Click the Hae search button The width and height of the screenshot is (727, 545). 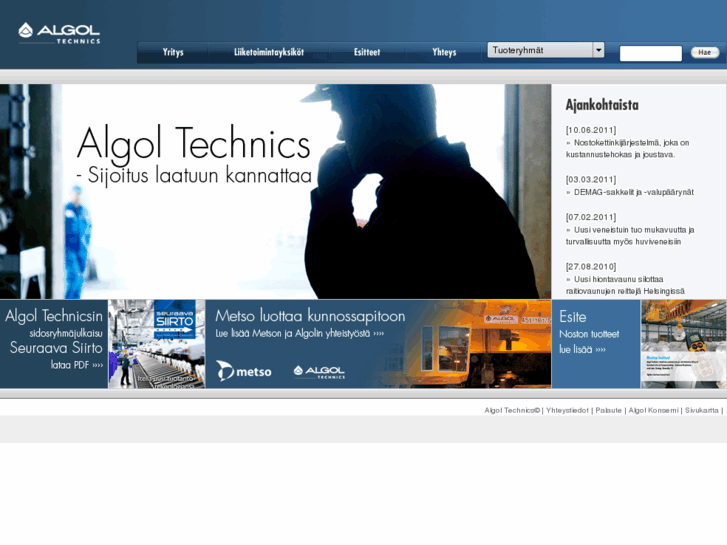(x=705, y=52)
